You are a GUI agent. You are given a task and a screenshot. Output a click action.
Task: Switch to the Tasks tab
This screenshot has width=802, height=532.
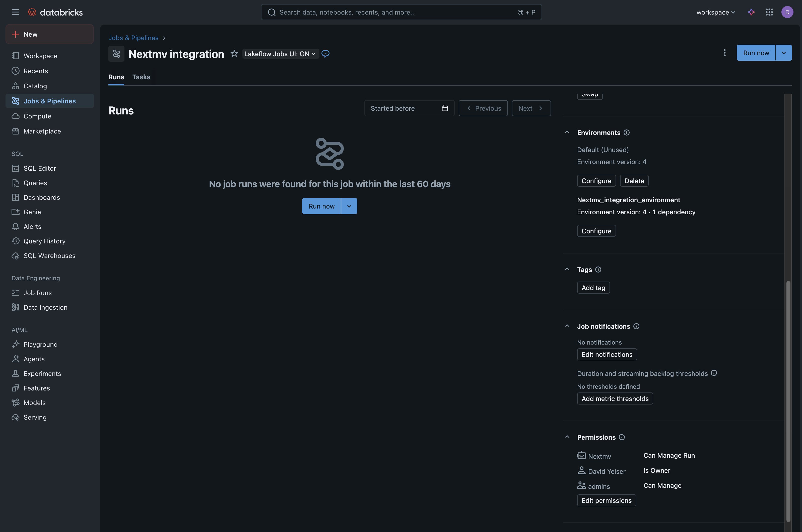pyautogui.click(x=141, y=77)
